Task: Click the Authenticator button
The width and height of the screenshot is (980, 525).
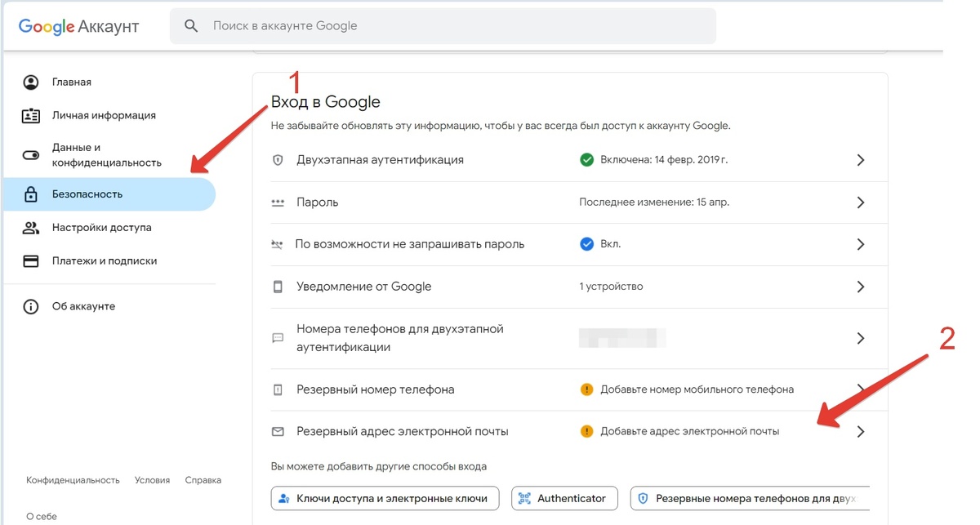Action: pyautogui.click(x=563, y=498)
